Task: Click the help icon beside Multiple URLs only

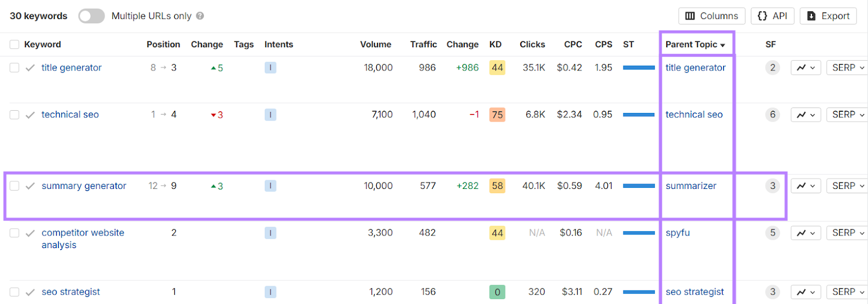Action: (x=200, y=16)
